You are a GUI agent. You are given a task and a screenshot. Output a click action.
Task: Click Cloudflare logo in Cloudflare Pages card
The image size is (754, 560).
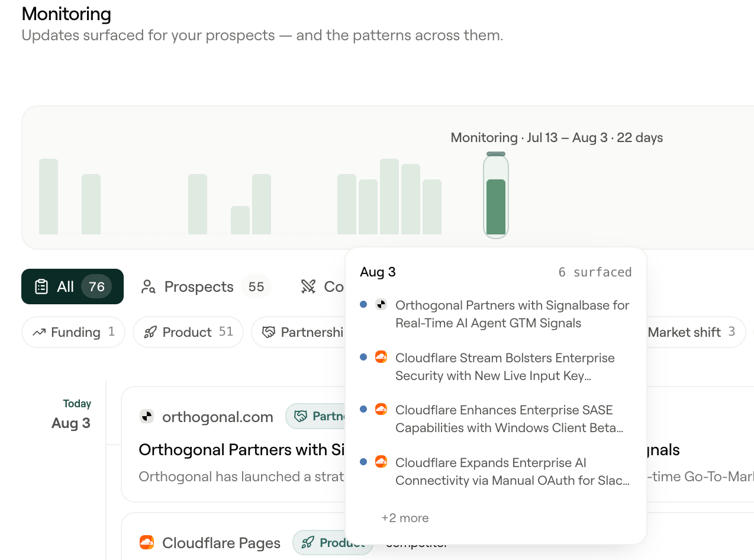(147, 542)
